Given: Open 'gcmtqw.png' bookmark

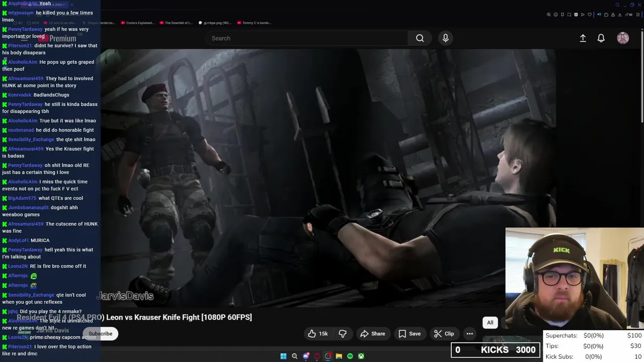Looking at the screenshot, I should tap(215, 23).
